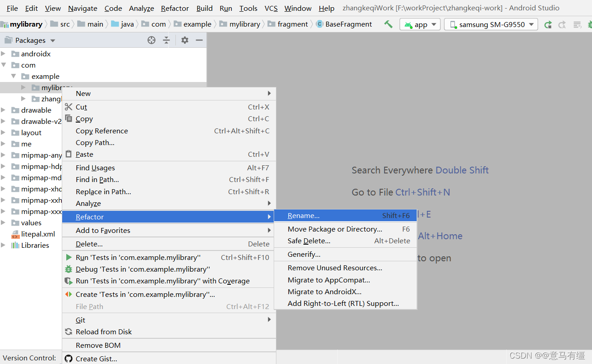The image size is (592, 364).
Task: Click Create 'Tests in com.example.mylibrary'...
Action: 169,294
